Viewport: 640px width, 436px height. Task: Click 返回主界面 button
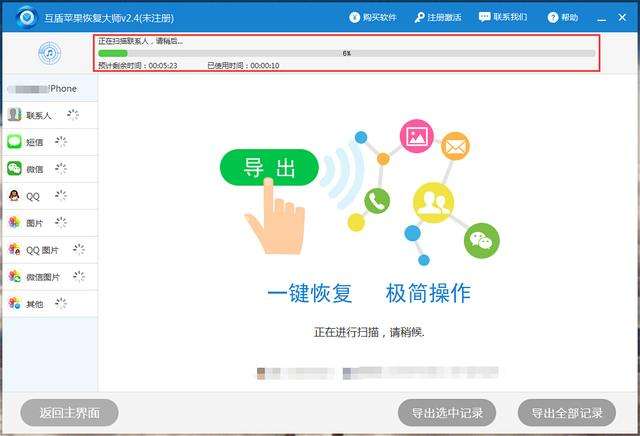[x=69, y=413]
